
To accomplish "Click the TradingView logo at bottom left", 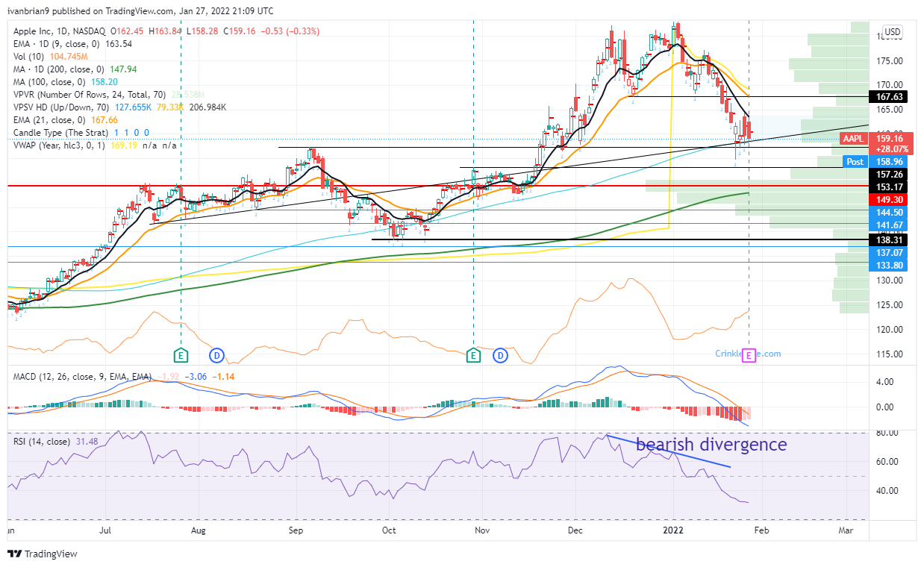I will [x=43, y=554].
